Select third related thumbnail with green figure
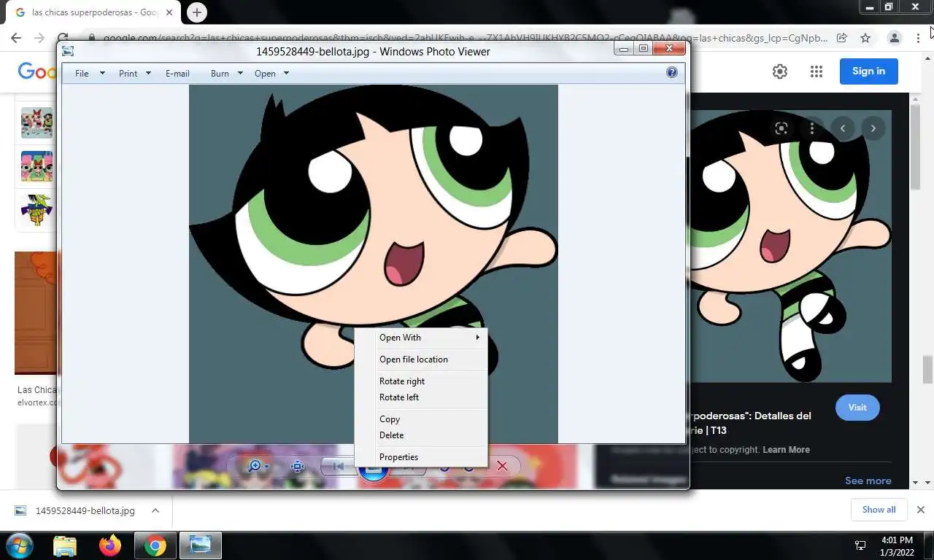The image size is (934, 560). [x=36, y=210]
